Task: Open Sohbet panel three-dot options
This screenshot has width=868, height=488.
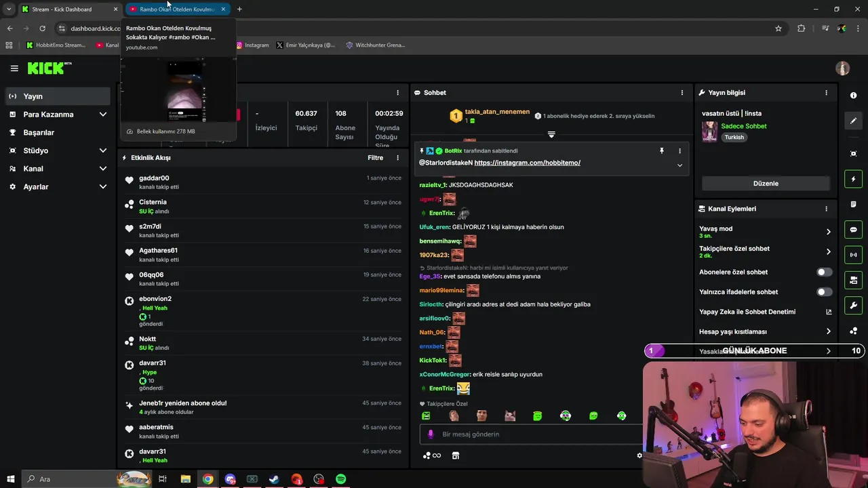Action: 682,92
